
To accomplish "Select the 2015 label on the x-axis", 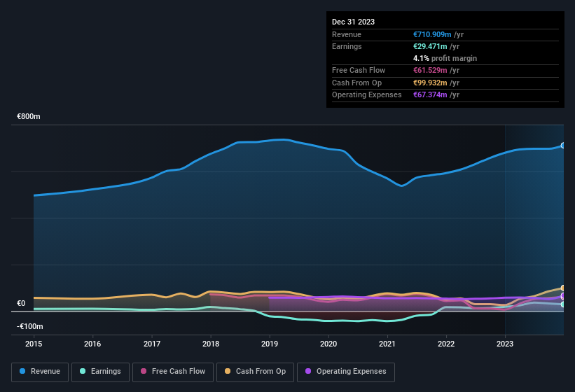I will coord(33,344).
